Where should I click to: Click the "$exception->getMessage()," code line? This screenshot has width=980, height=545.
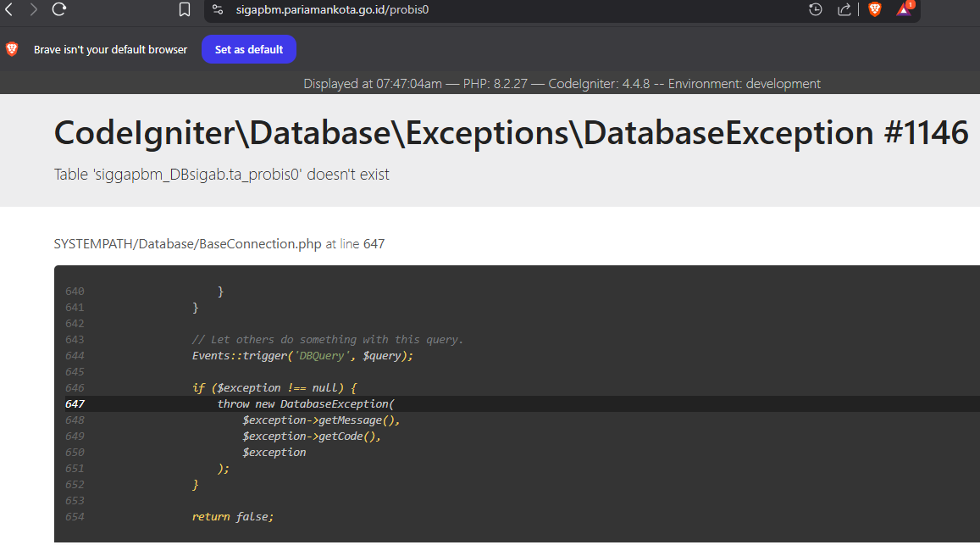click(321, 420)
